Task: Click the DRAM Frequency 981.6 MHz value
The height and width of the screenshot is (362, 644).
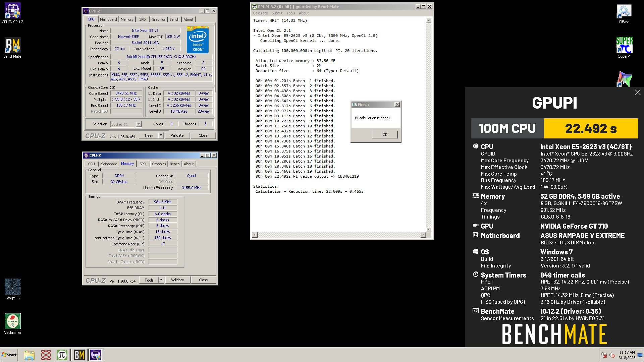Action: 163,202
